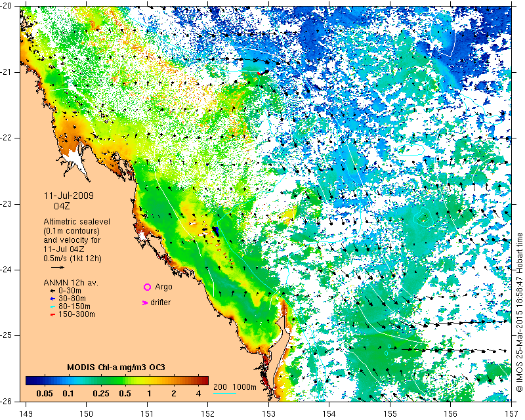Click the 0.5m/s velocity scale arrow

58,267
